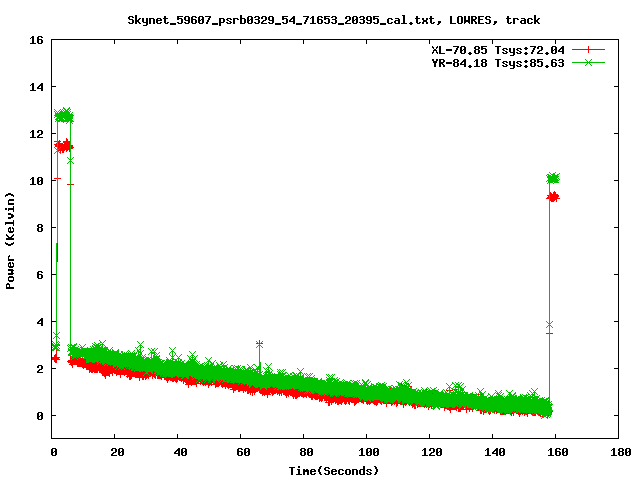640x480 pixels.
Task: Click the red calibration cluster near 11.5 Kelvin
Action: point(64,146)
